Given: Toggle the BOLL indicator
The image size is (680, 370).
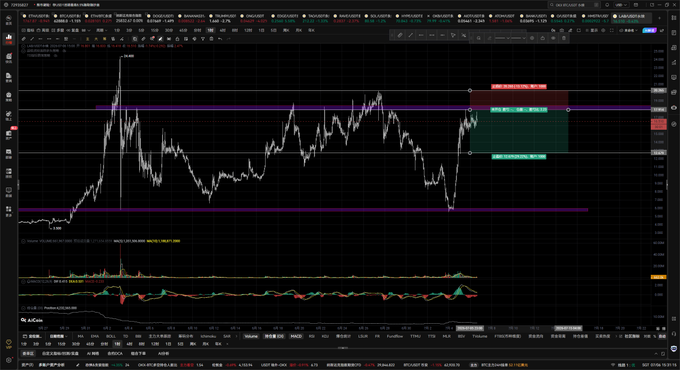Looking at the screenshot, I should coord(111,336).
